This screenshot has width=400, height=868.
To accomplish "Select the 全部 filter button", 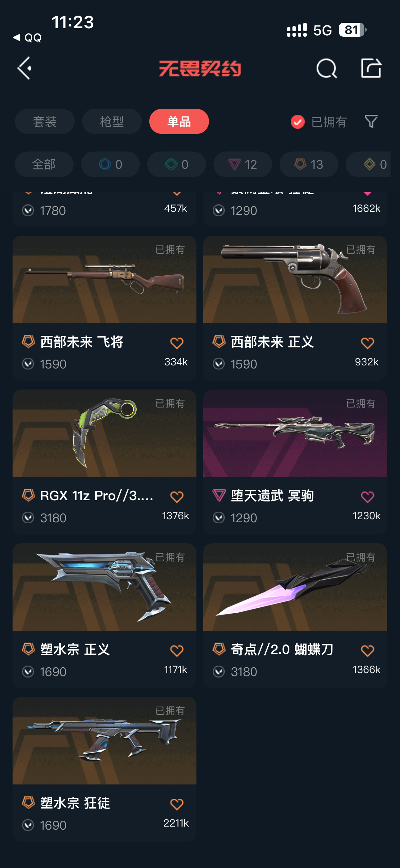I will 44,164.
